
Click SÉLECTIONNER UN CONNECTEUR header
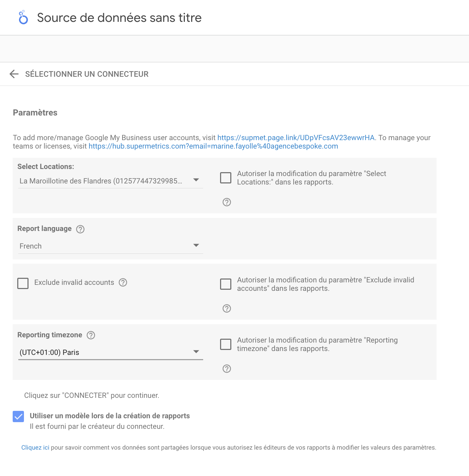(87, 74)
